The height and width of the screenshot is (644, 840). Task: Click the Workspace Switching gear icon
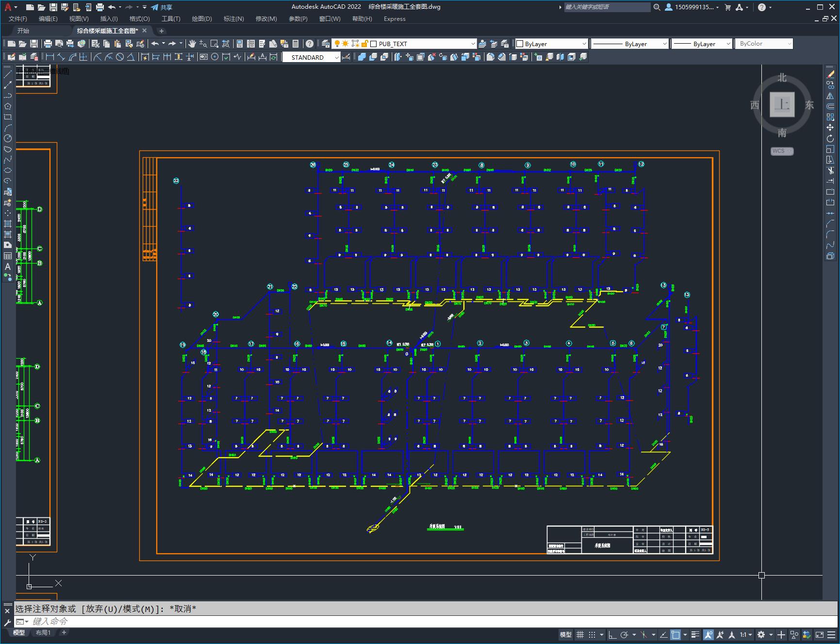[x=761, y=634]
